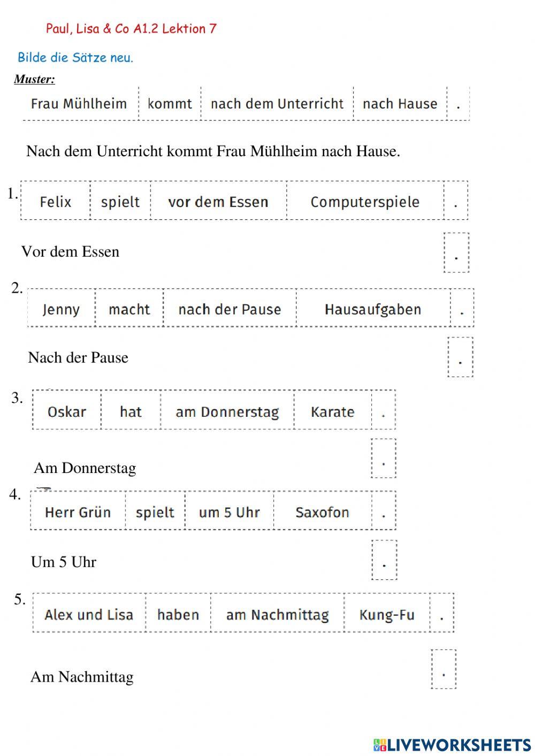Click the "haben" word box
This screenshot has width=535, height=756.
[178, 614]
